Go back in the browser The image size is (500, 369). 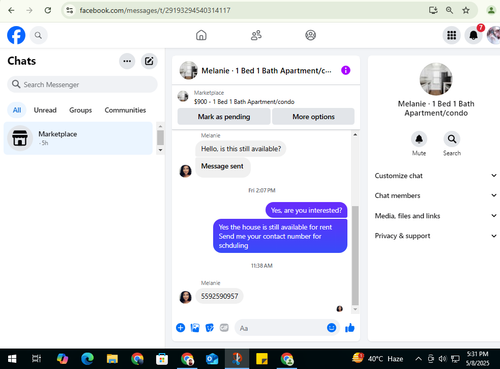tap(11, 10)
